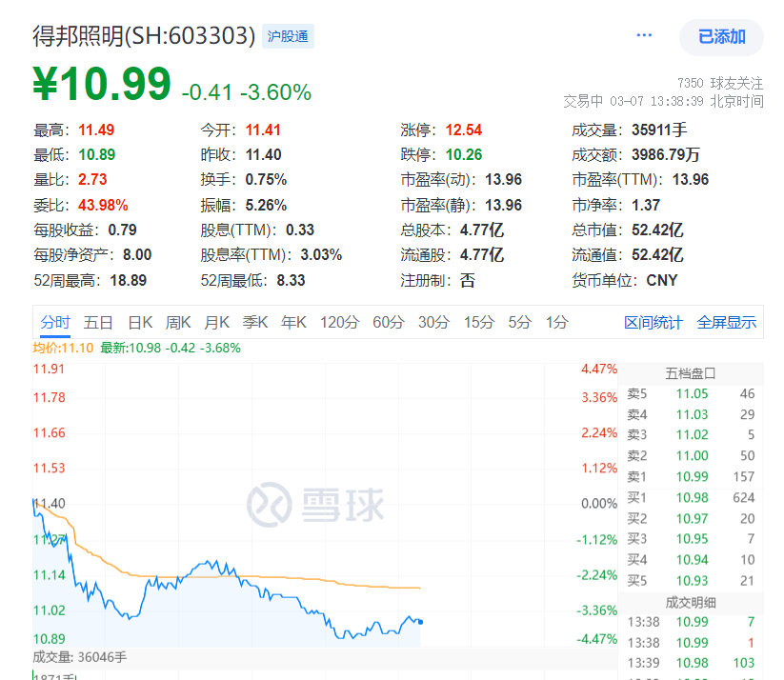Switch to the 120分 chart tab
The image size is (784, 680).
(x=339, y=322)
